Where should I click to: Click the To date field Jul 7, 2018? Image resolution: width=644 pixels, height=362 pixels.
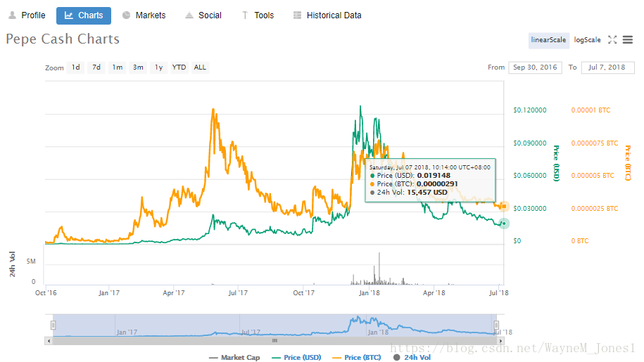[608, 67]
